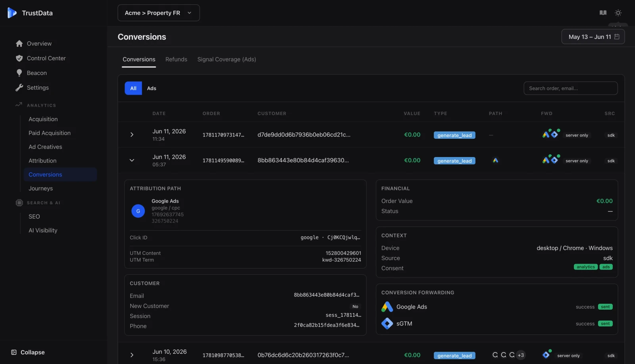Click the blue G avatar in Attribution Path
The height and width of the screenshot is (364, 635).
tap(138, 211)
